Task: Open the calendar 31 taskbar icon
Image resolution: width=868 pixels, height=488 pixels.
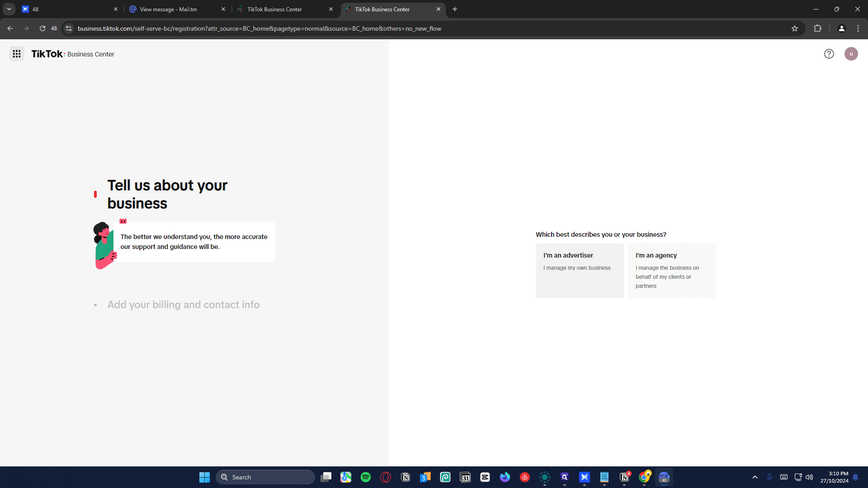Action: (x=465, y=477)
